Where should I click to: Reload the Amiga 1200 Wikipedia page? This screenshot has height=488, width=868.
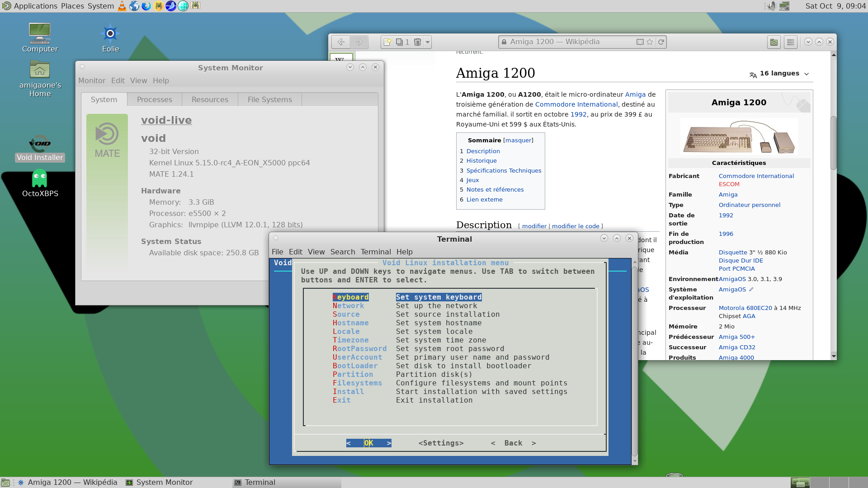point(661,42)
